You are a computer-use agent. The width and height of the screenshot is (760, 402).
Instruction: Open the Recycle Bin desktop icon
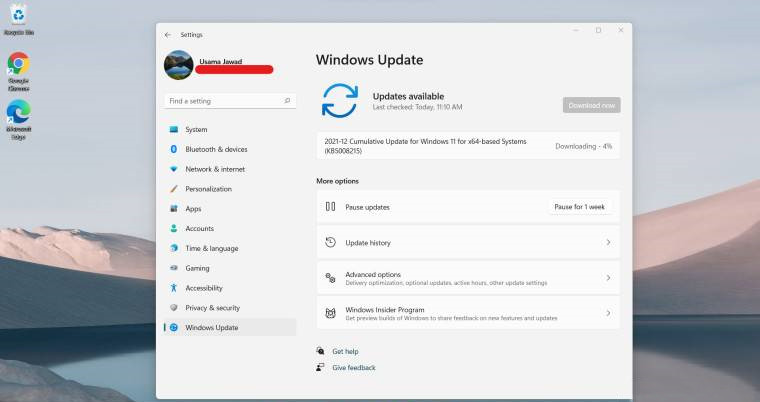click(18, 19)
